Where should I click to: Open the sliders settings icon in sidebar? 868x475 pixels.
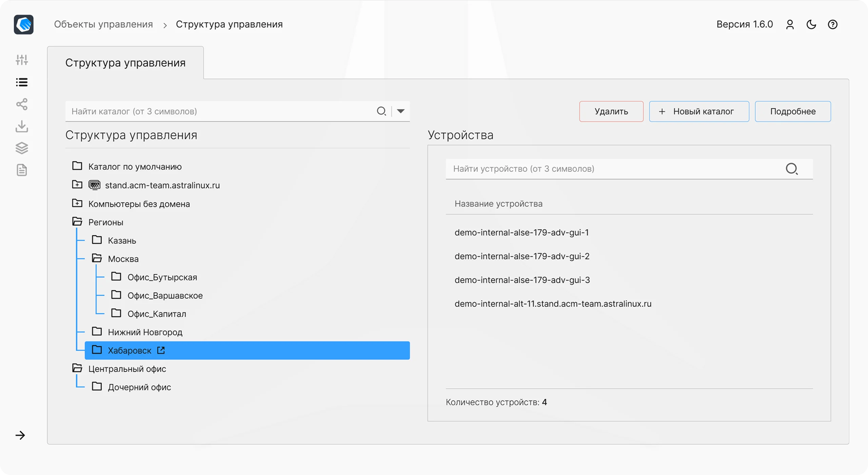point(22,60)
